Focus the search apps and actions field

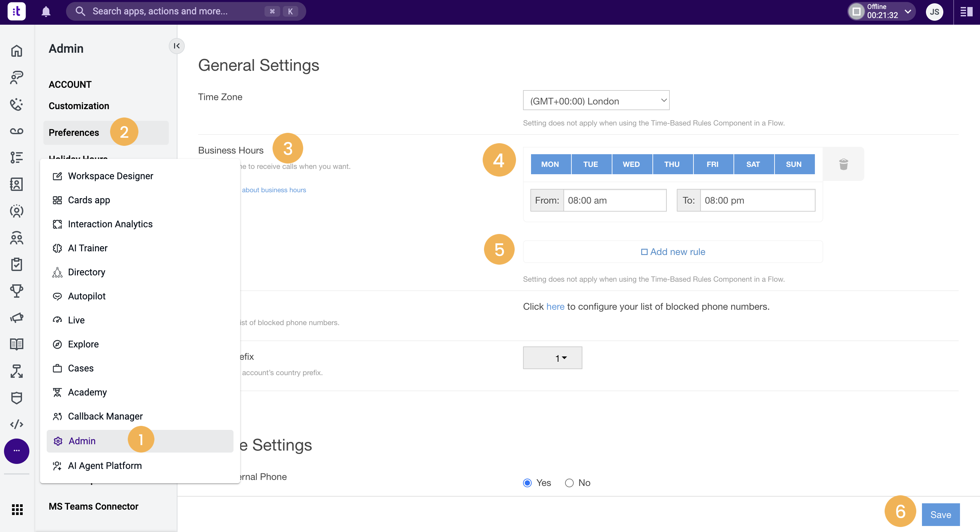[186, 11]
